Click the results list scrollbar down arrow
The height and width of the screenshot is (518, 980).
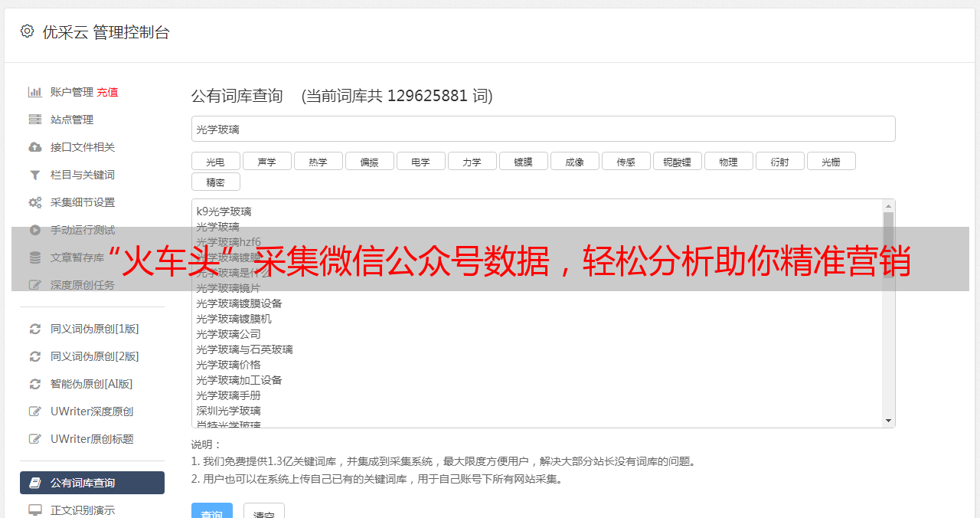(888, 421)
